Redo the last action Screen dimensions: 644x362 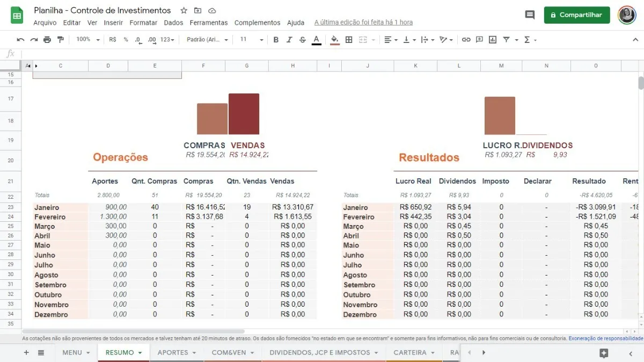tap(34, 40)
